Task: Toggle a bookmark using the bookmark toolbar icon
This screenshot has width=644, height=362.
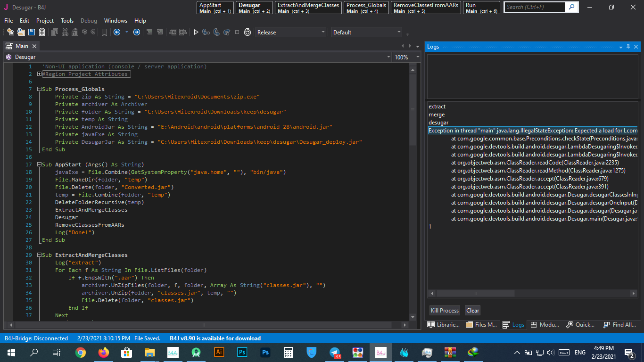Action: click(x=104, y=32)
